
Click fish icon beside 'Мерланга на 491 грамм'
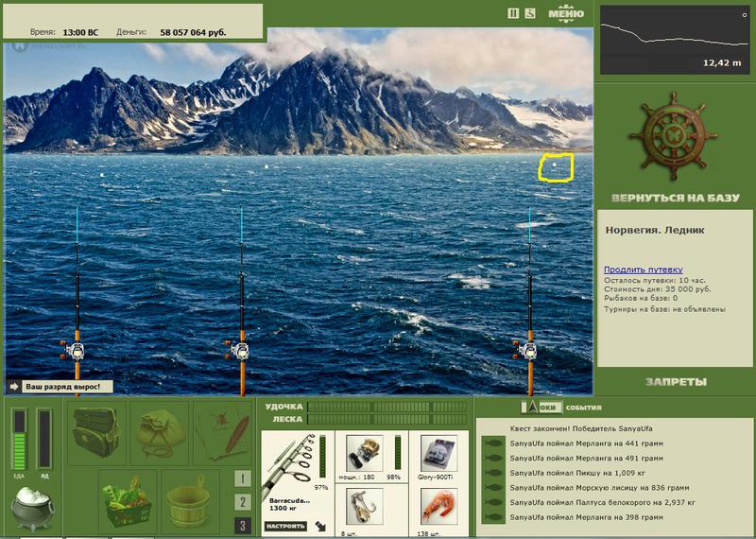(x=493, y=459)
